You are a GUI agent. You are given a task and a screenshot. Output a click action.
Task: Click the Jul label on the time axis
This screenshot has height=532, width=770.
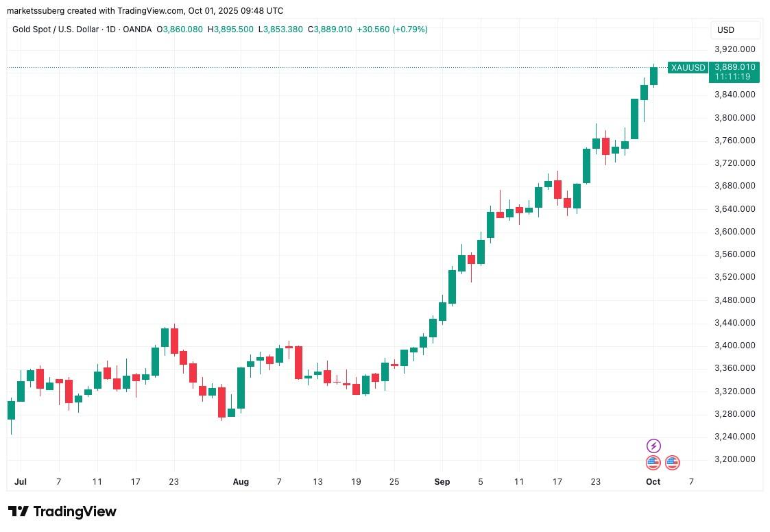20,482
